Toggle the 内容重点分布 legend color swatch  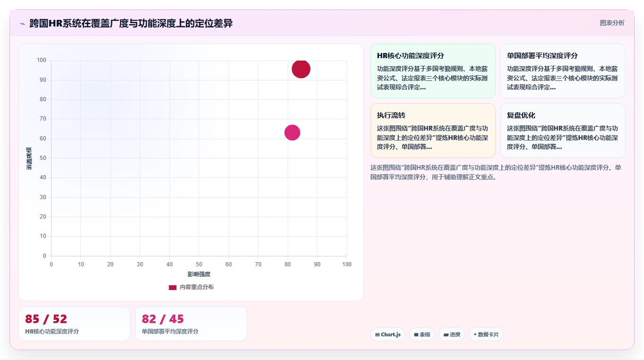(x=172, y=287)
